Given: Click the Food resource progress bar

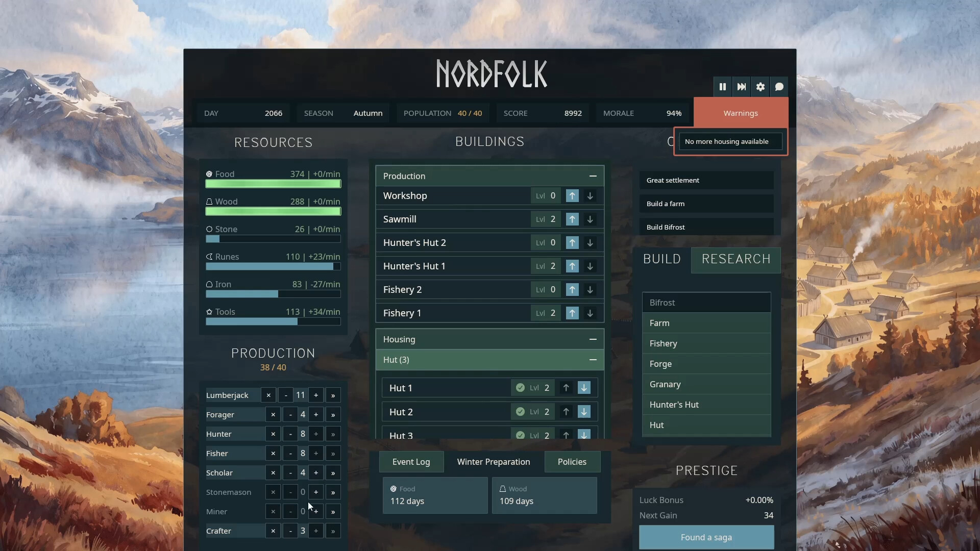Looking at the screenshot, I should [273, 184].
